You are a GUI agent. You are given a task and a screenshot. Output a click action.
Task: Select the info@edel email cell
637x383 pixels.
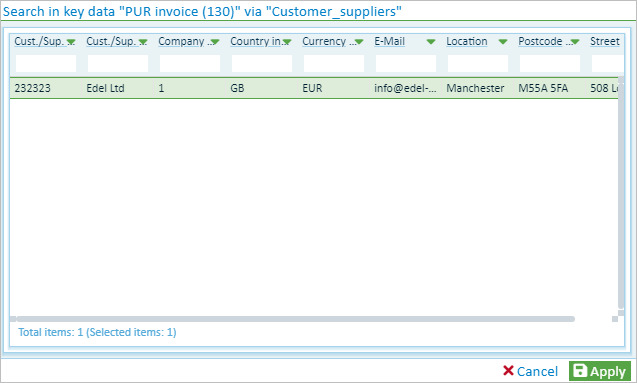[x=405, y=88]
